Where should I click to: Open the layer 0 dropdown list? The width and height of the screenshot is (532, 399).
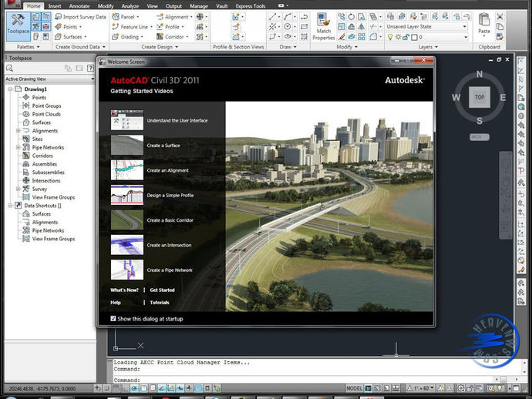[466, 37]
